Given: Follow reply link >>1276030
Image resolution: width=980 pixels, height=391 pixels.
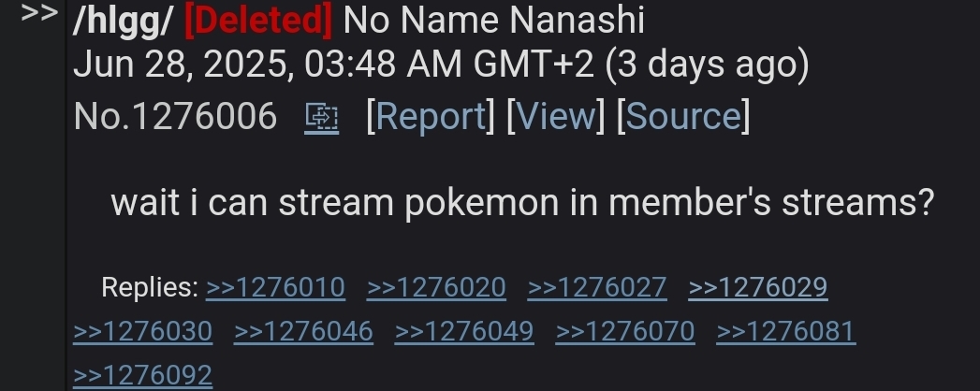Looking at the screenshot, I should (142, 332).
